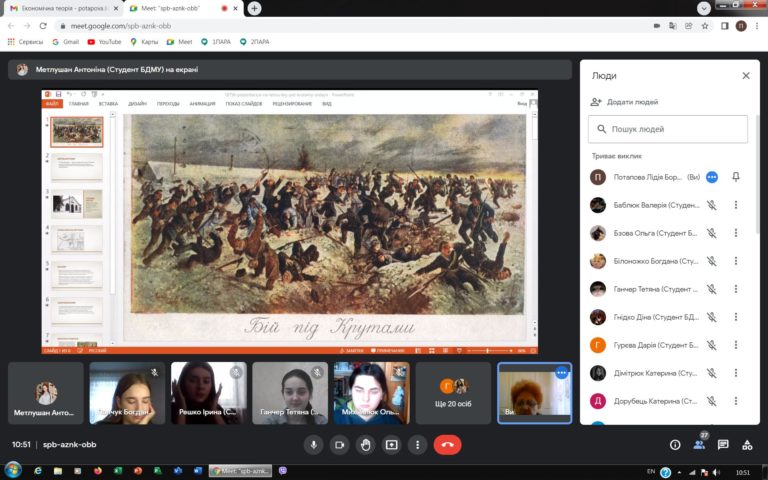Open more actions for Білоножко Богдана

736,261
